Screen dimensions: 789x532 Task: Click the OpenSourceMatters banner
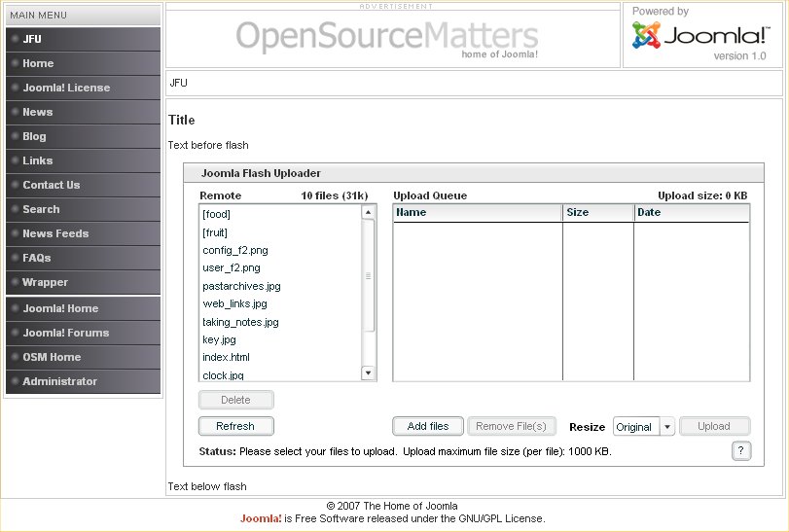coord(387,38)
